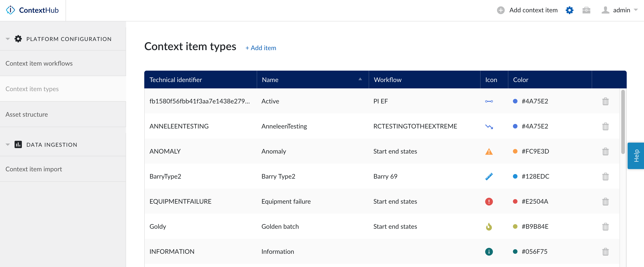
Task: Click the Anomaly warning triangle icon
Action: (489, 151)
